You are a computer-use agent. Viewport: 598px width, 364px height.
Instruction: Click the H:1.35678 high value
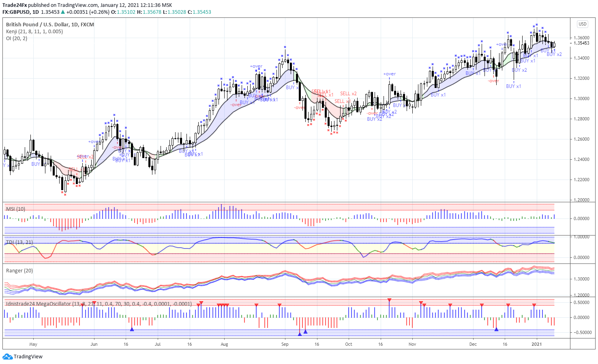pyautogui.click(x=149, y=12)
